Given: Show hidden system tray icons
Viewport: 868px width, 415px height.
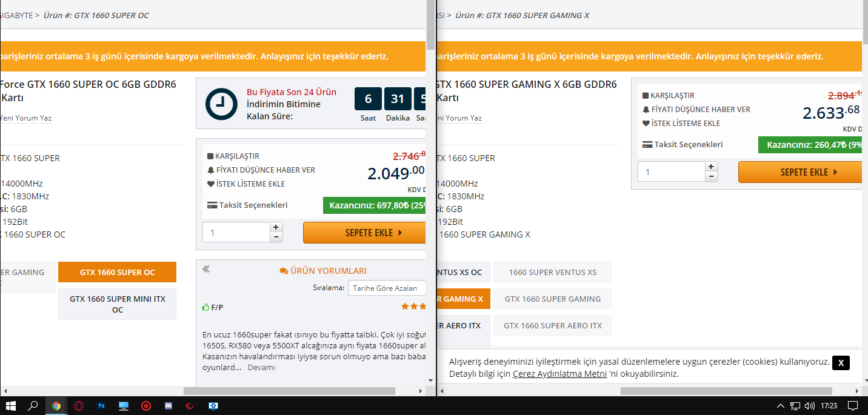Looking at the screenshot, I should pos(781,406).
